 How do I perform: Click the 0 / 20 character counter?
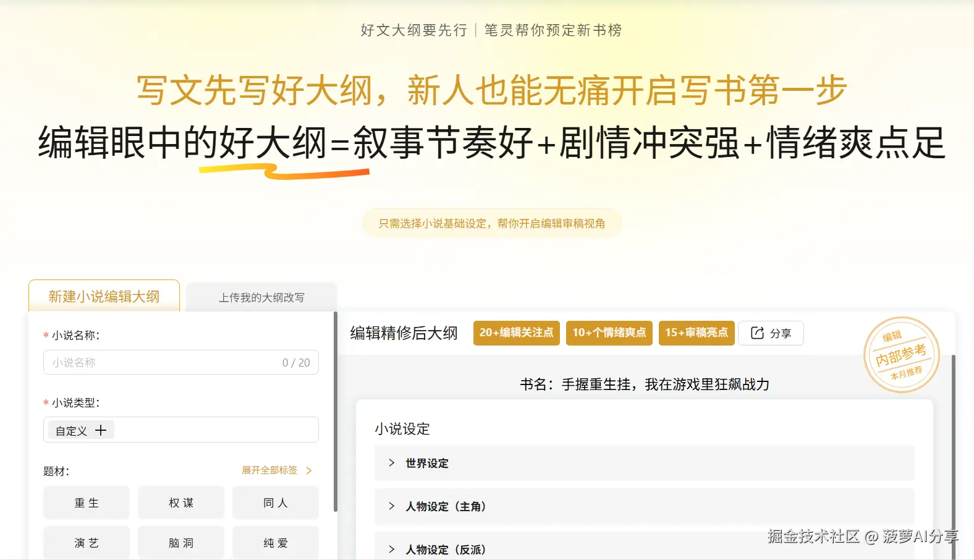click(296, 363)
